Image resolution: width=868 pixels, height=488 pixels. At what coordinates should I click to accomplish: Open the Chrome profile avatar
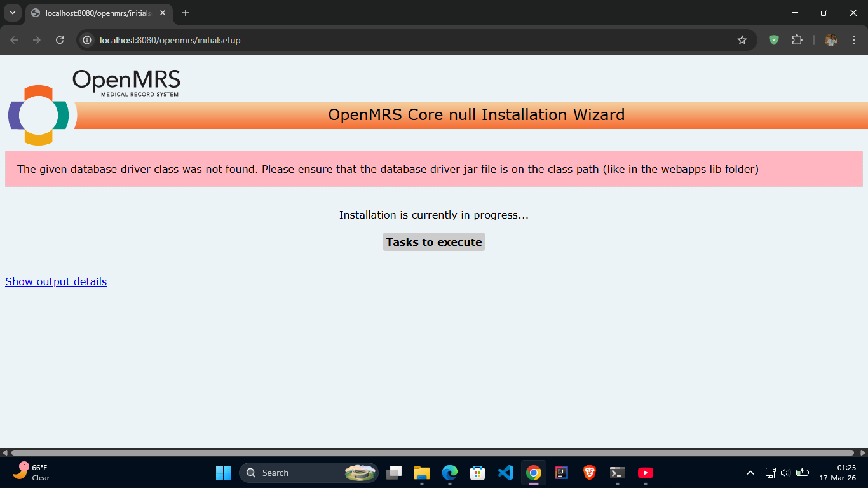tap(831, 40)
